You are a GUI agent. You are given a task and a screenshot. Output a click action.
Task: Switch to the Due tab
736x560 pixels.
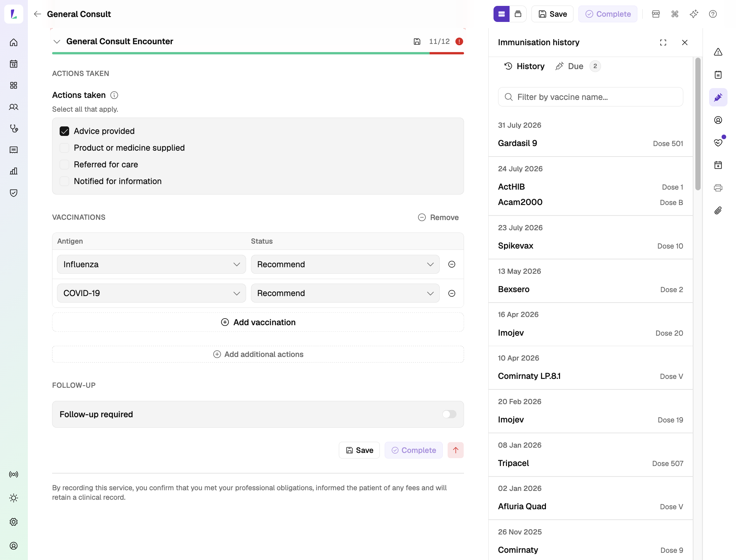click(x=578, y=66)
